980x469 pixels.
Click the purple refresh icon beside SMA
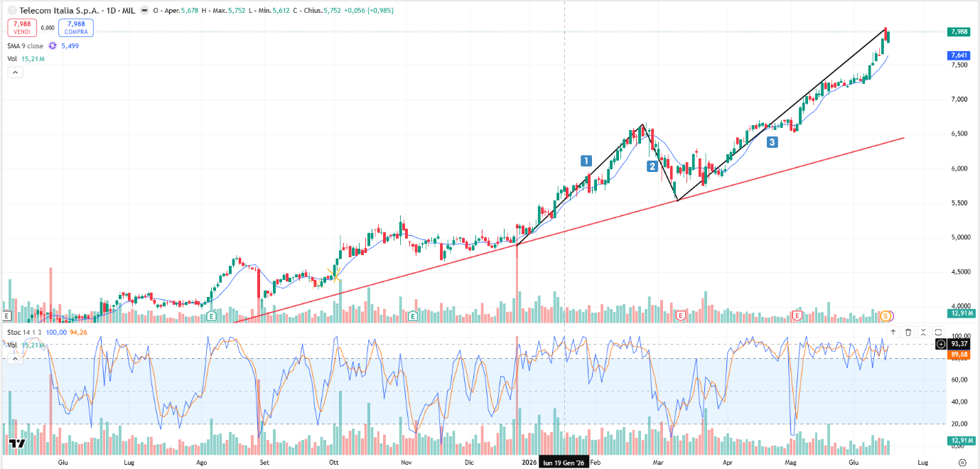click(53, 45)
